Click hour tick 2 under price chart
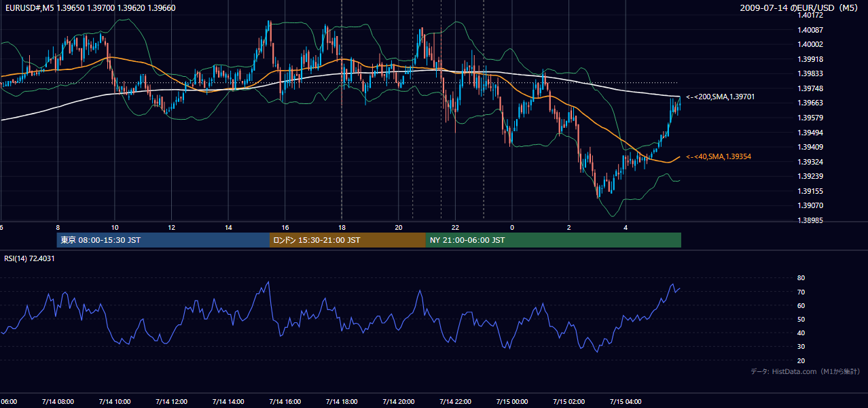Screen dimensions: 868x408 pyautogui.click(x=569, y=228)
